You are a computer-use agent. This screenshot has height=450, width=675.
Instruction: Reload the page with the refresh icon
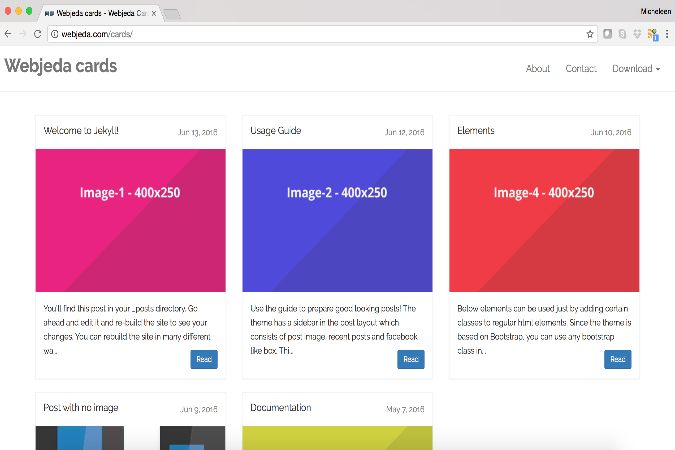(37, 34)
